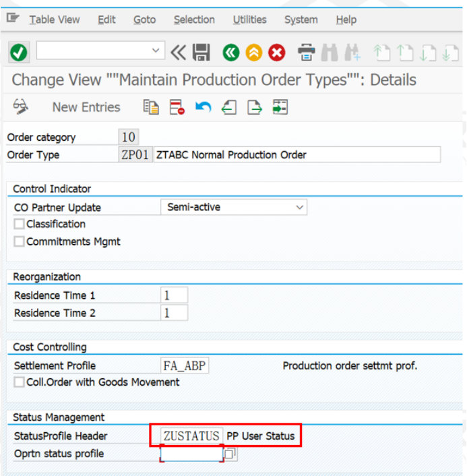Open the Edit menu
Viewport: 467px width, 476px height.
pos(106,20)
